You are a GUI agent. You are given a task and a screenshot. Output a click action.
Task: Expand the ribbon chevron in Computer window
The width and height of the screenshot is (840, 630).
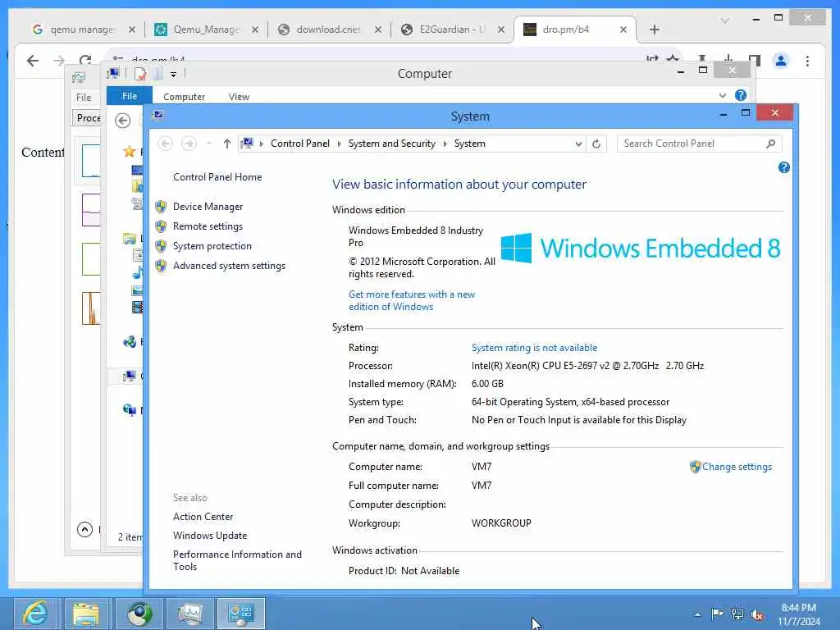point(722,95)
